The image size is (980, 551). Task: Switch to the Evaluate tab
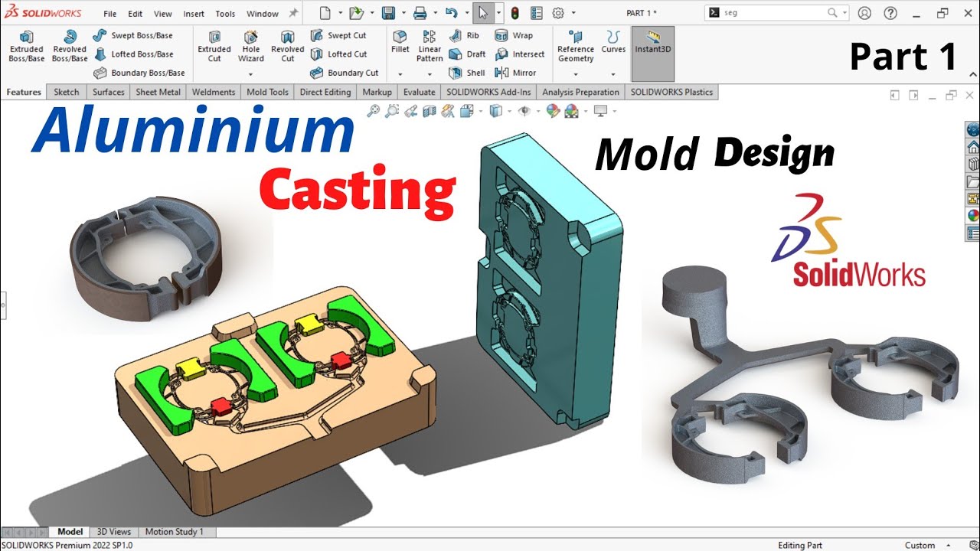point(419,92)
